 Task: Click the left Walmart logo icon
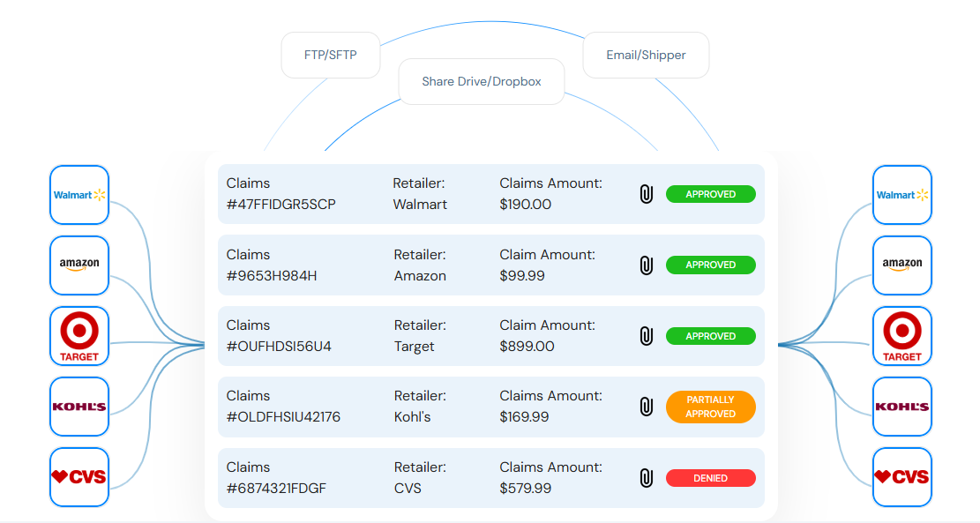click(79, 195)
